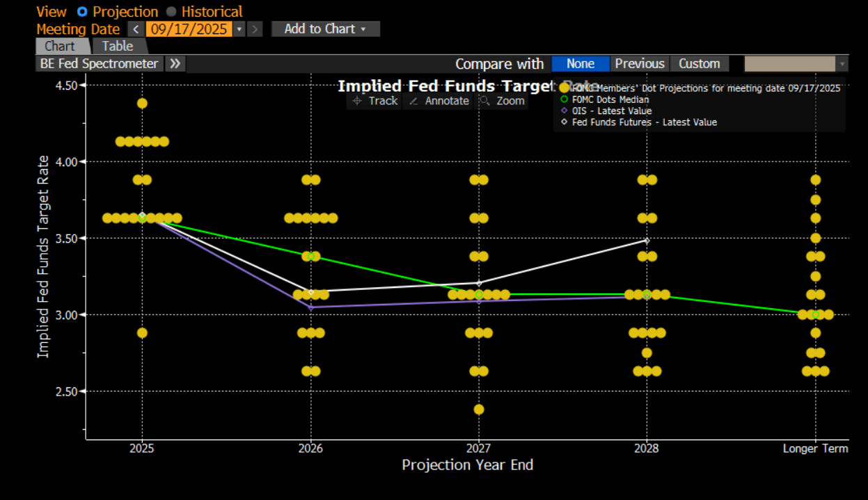Click the FOMC Dots Median legend marker

click(564, 99)
